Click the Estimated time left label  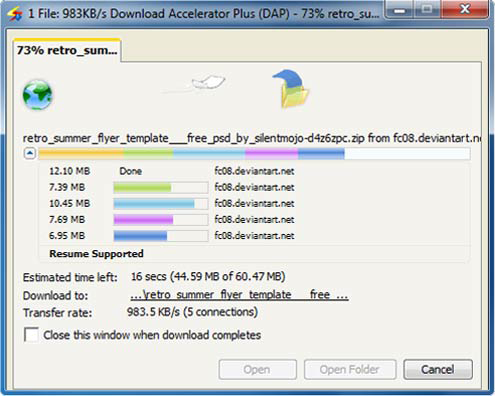pos(70,277)
